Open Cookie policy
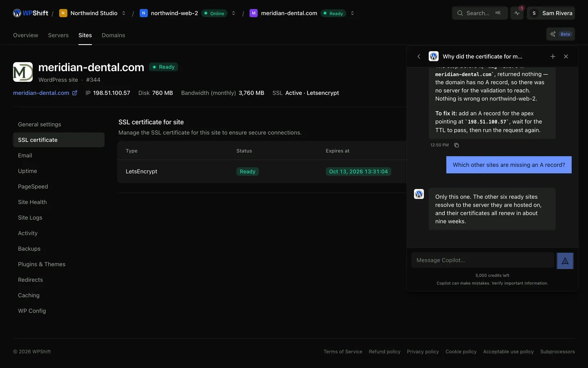This screenshot has width=588, height=368. click(461, 352)
